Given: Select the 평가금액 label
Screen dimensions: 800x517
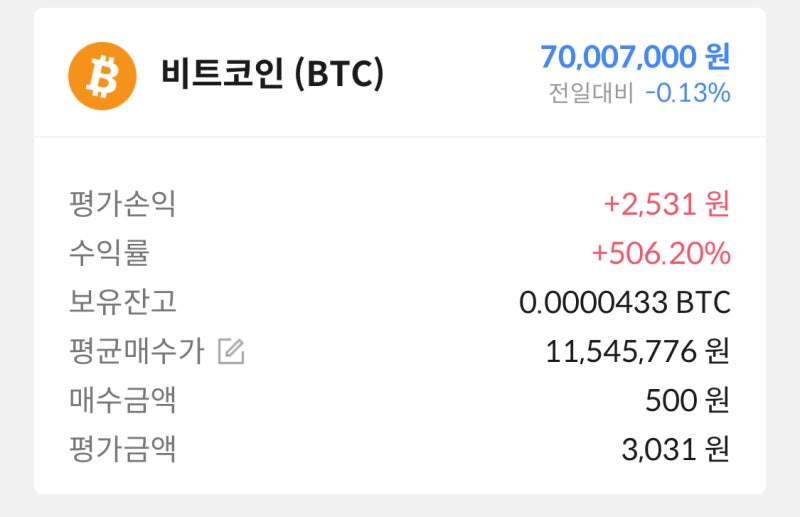Looking at the screenshot, I should click(x=122, y=449).
